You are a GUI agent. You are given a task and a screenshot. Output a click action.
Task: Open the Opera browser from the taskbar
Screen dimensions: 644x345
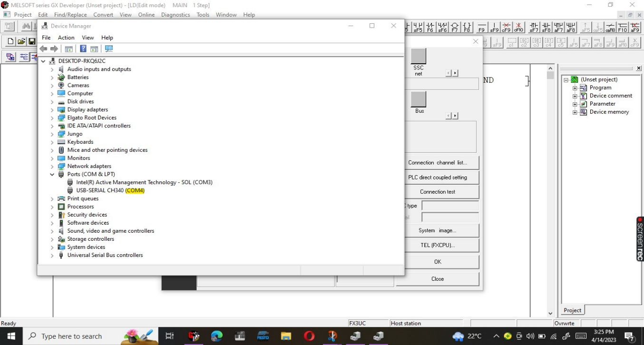point(309,336)
